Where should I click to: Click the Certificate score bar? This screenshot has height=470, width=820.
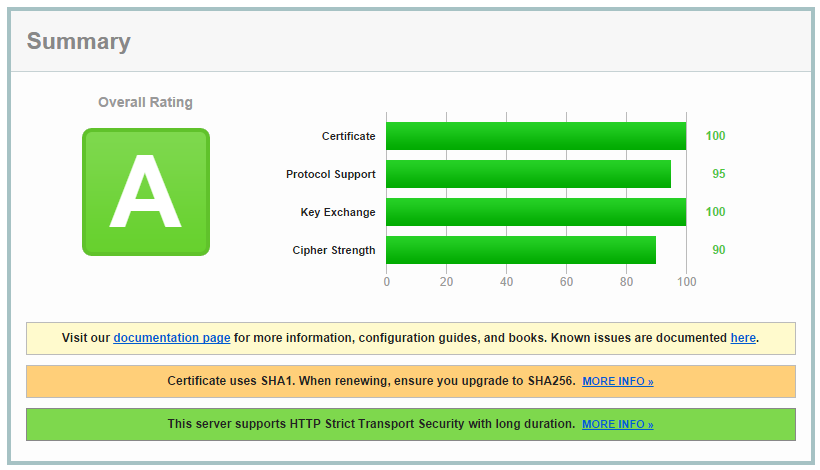coord(535,136)
